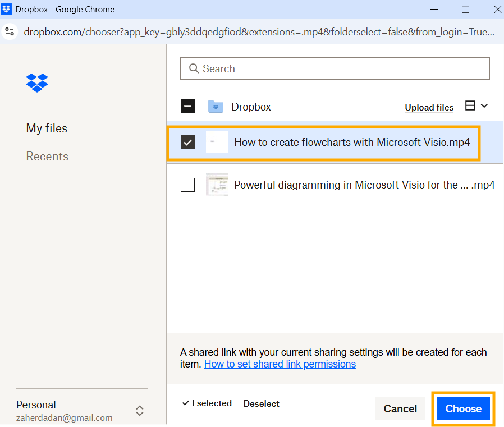This screenshot has height=427, width=504.
Task: Click the magnifier icon in the search bar
Action: pos(194,68)
